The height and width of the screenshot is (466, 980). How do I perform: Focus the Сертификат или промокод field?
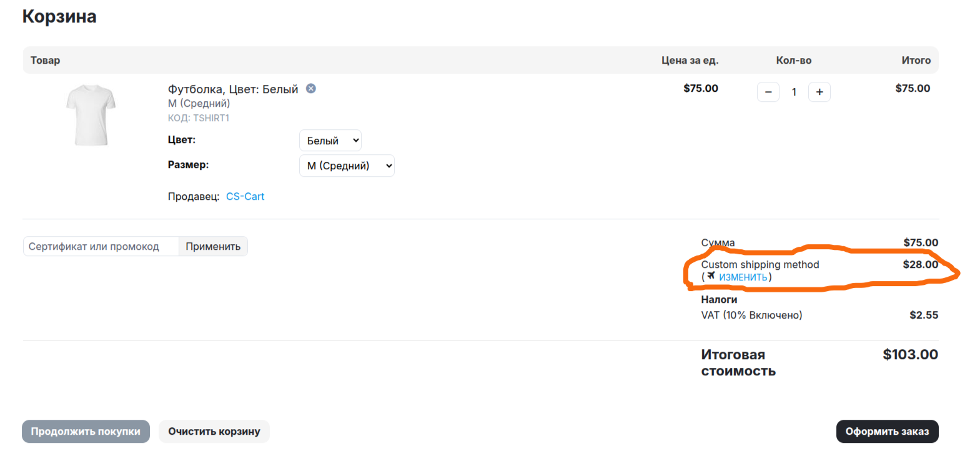[x=101, y=246]
